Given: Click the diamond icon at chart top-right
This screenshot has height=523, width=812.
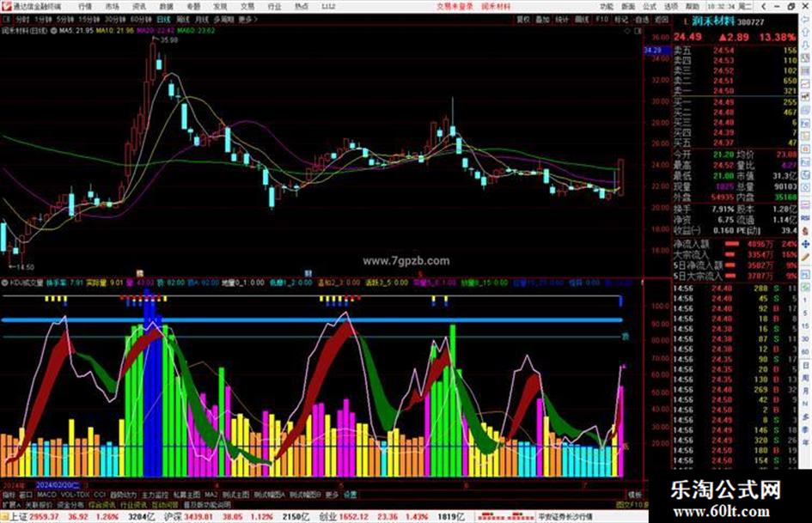Looking at the screenshot, I should click(627, 31).
